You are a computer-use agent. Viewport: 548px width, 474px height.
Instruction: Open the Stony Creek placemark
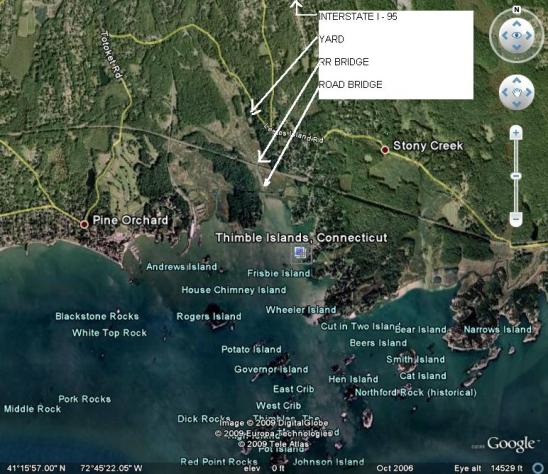point(385,150)
